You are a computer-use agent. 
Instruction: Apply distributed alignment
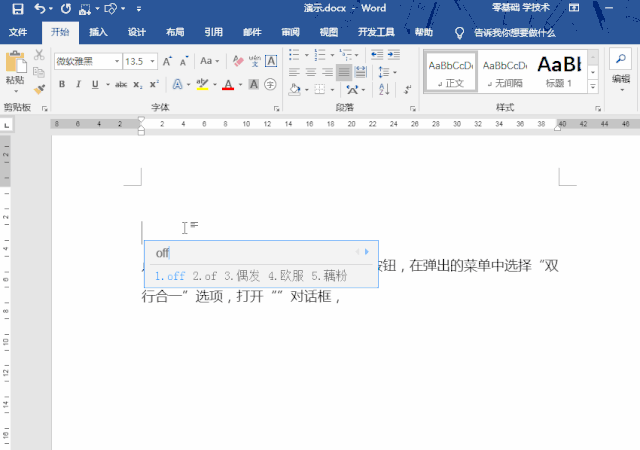[361, 72]
